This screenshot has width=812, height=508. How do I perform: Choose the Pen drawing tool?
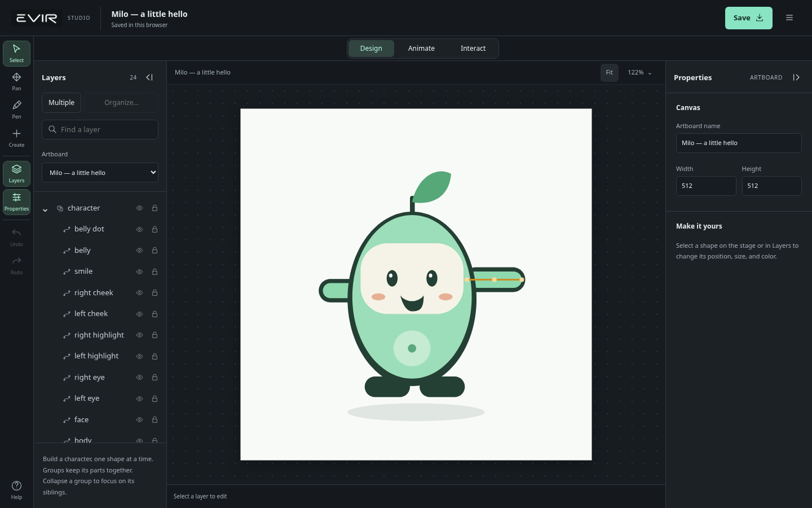pos(16,110)
